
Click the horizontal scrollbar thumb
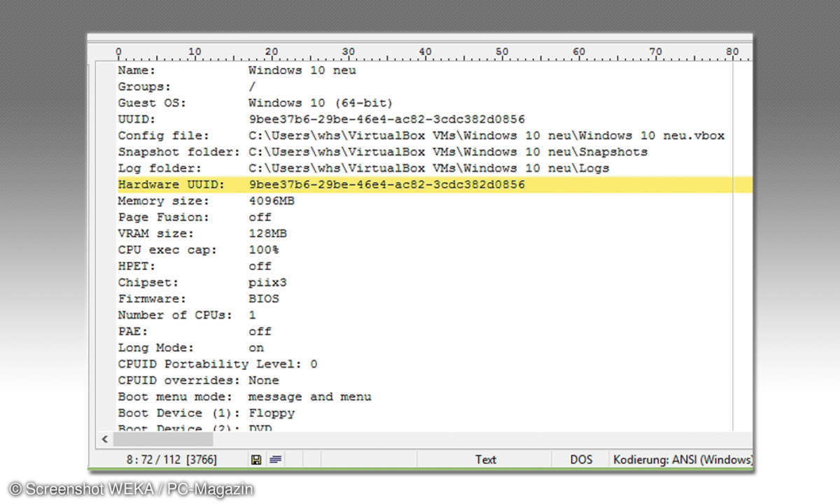163,440
